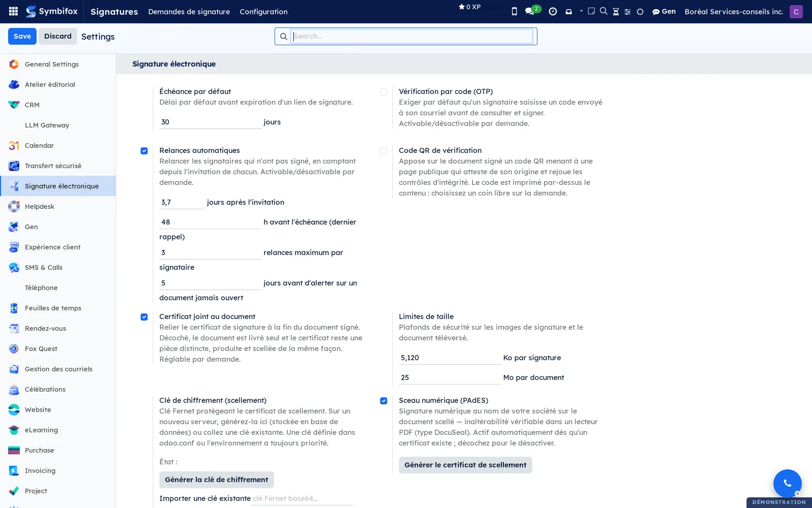Open Rendez-vous settings icon
The image size is (812, 508).
click(x=14, y=328)
